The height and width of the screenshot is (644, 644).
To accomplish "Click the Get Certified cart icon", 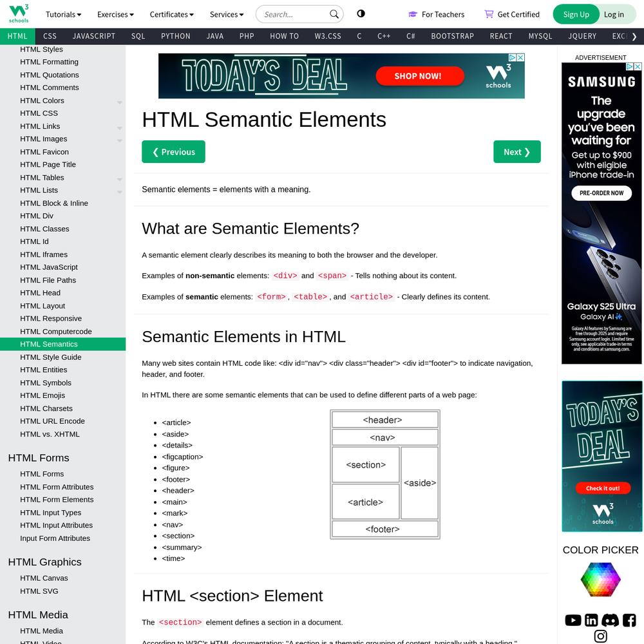I will [x=489, y=14].
